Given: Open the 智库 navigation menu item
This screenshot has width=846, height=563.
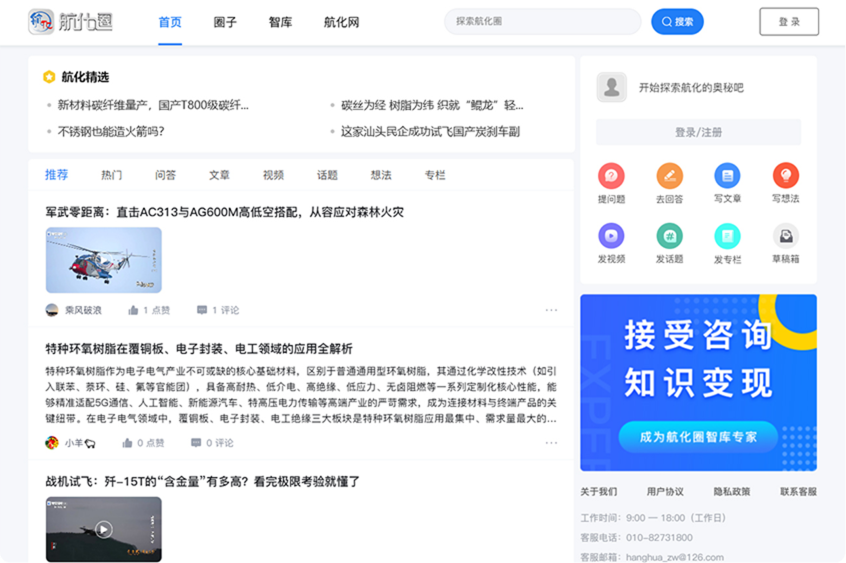Looking at the screenshot, I should pos(280,22).
